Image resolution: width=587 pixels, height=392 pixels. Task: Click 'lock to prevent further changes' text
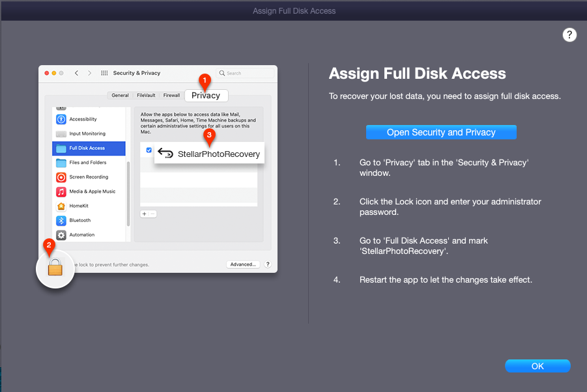(x=114, y=265)
